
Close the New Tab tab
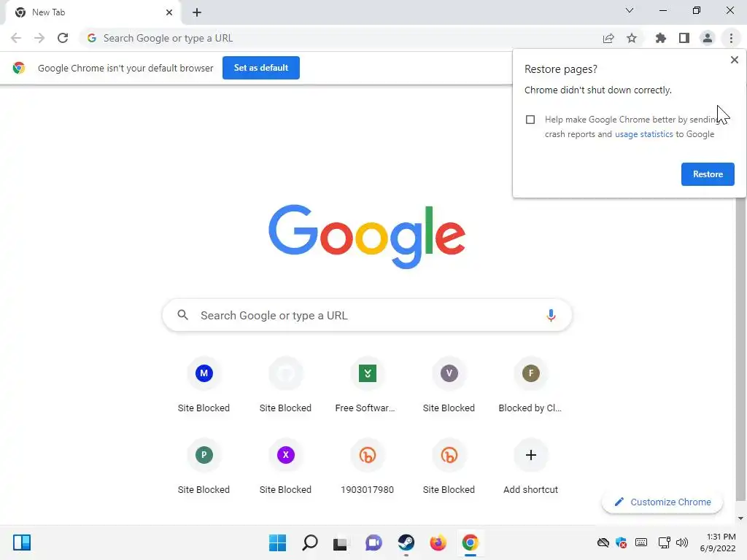(169, 12)
